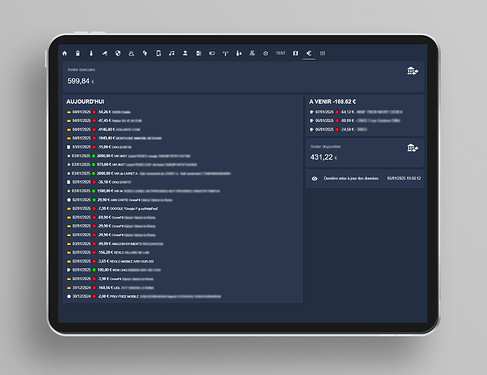
Task: Click the eye icon next to last update
Action: click(314, 179)
